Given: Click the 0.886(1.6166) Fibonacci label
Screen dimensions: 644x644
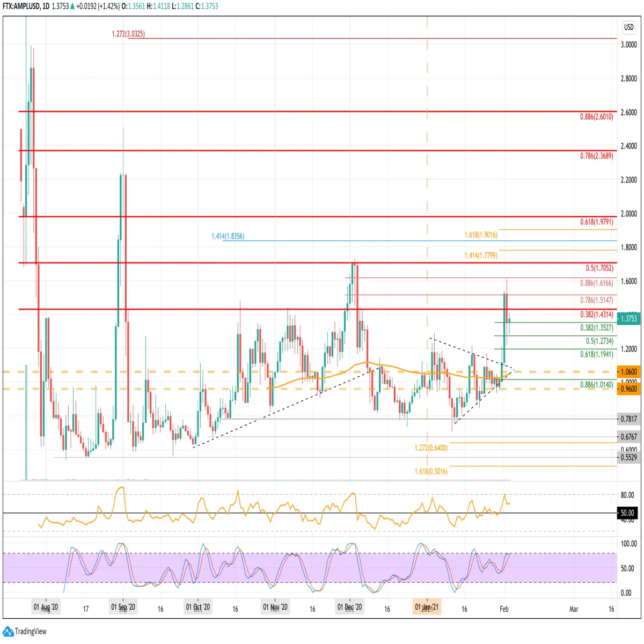Looking at the screenshot, I should [596, 283].
